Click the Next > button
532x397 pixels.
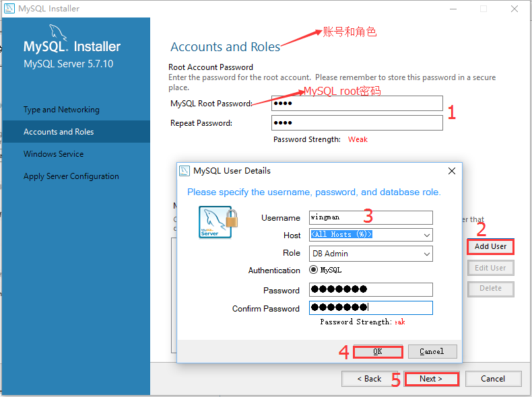click(x=432, y=379)
